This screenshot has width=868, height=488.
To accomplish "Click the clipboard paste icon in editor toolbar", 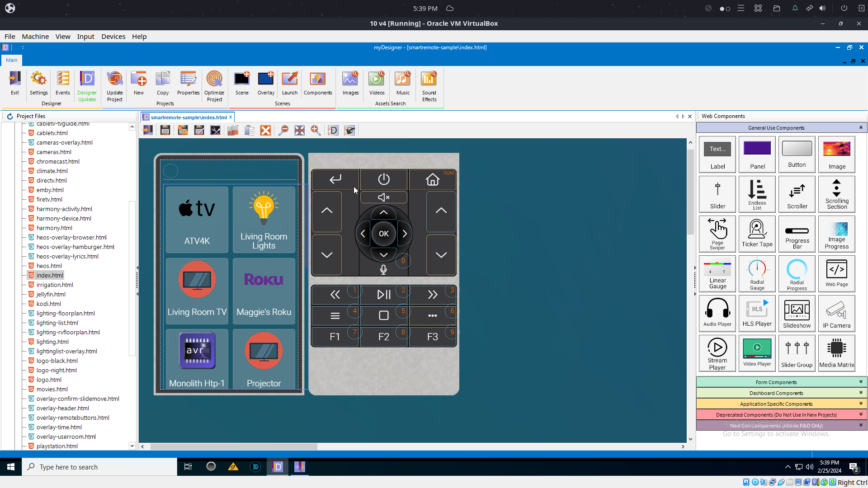I will point(249,131).
